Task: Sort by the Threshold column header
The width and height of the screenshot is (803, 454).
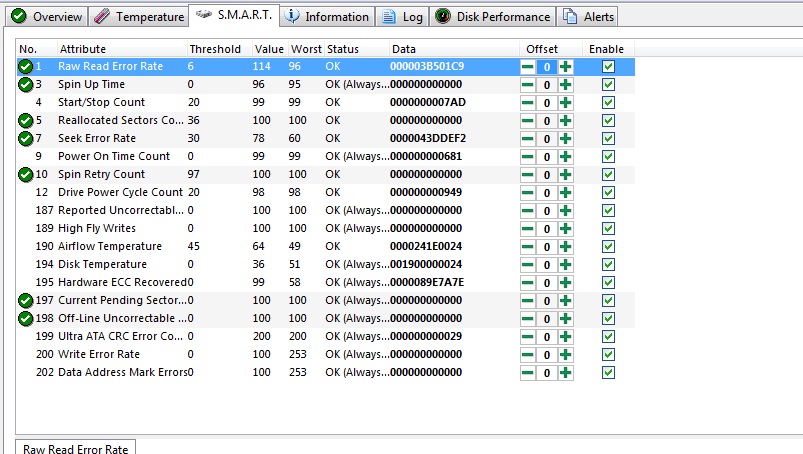Action: pyautogui.click(x=220, y=49)
